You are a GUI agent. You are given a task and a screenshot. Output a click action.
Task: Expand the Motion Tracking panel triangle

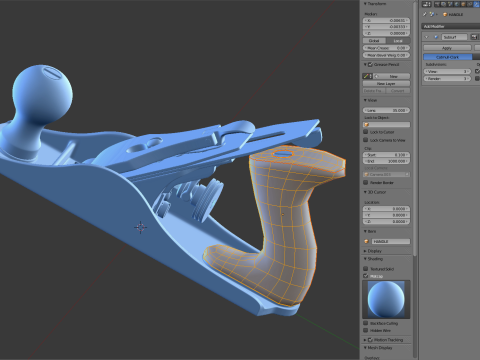[365, 340]
